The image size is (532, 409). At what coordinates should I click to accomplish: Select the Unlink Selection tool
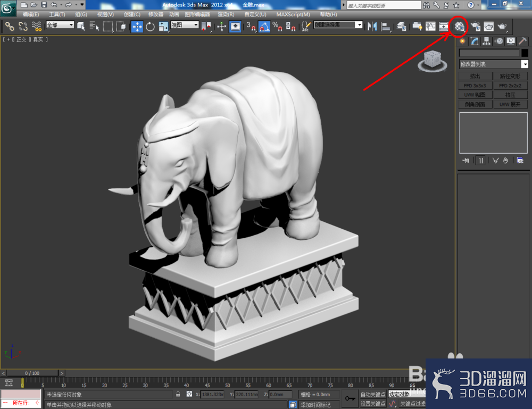click(x=23, y=26)
